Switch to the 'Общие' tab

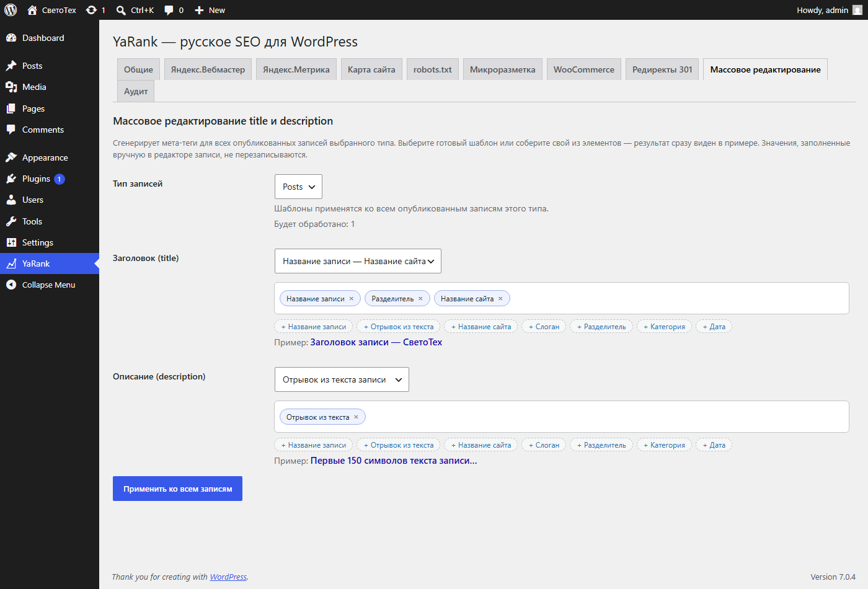click(138, 69)
